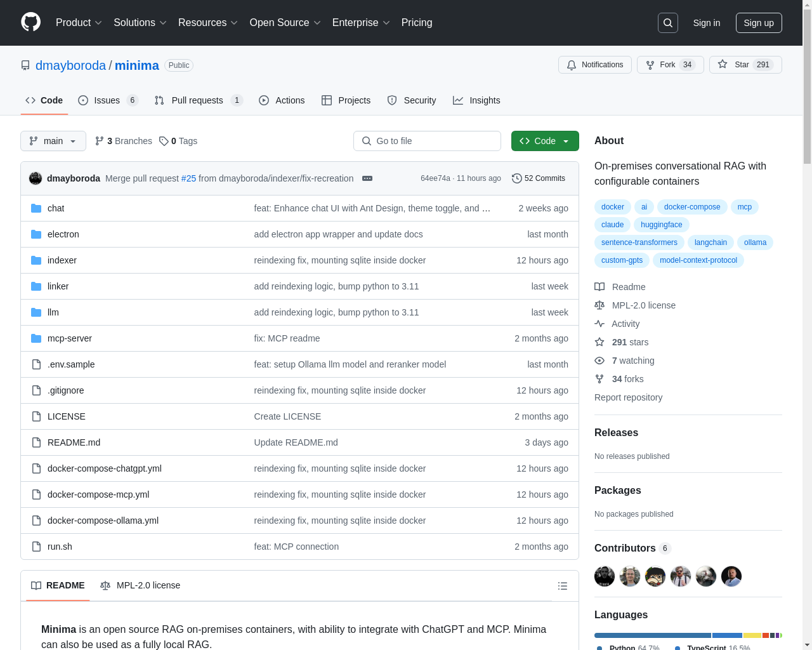
Task: Open the linker folder
Action: (58, 286)
